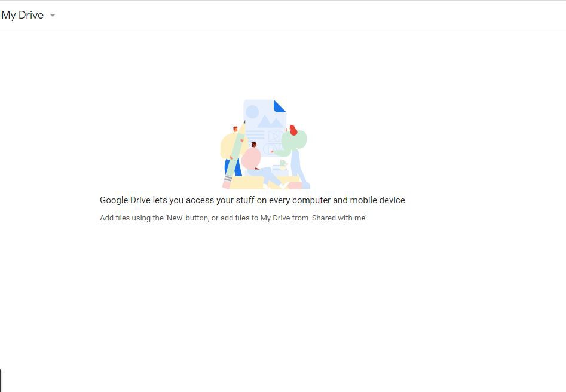566x392 pixels.
Task: Click the dark popup edge at bottom-left
Action: tap(1, 380)
